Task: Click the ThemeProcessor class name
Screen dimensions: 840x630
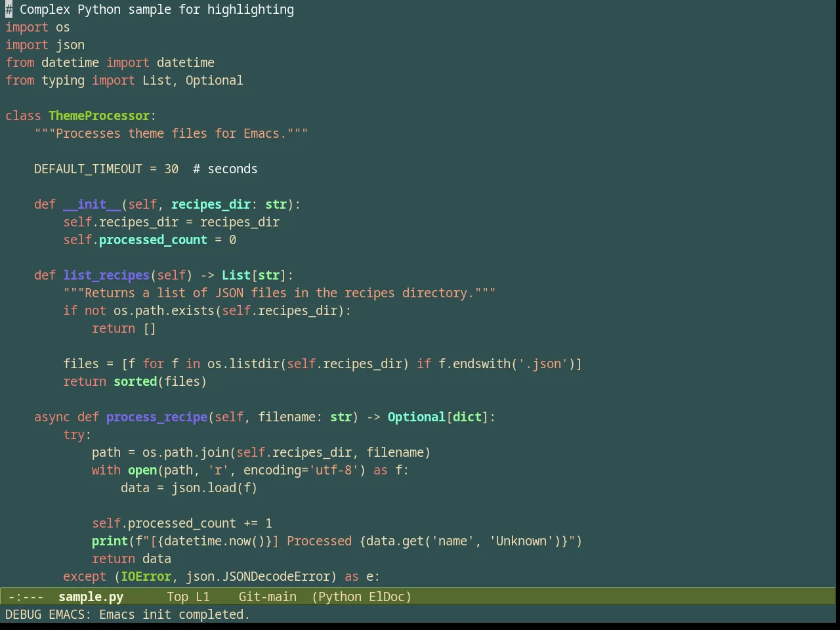Action: [99, 115]
